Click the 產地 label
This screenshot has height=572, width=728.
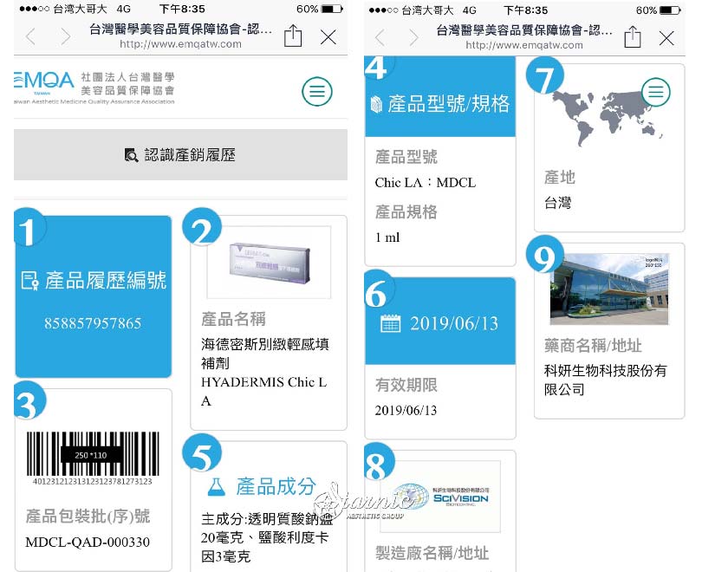[x=560, y=178]
